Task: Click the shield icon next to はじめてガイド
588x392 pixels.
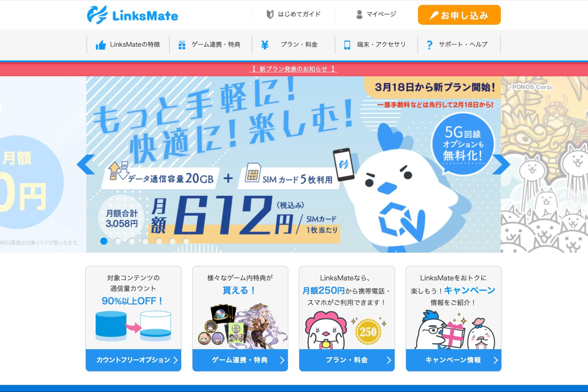Action: (x=270, y=14)
